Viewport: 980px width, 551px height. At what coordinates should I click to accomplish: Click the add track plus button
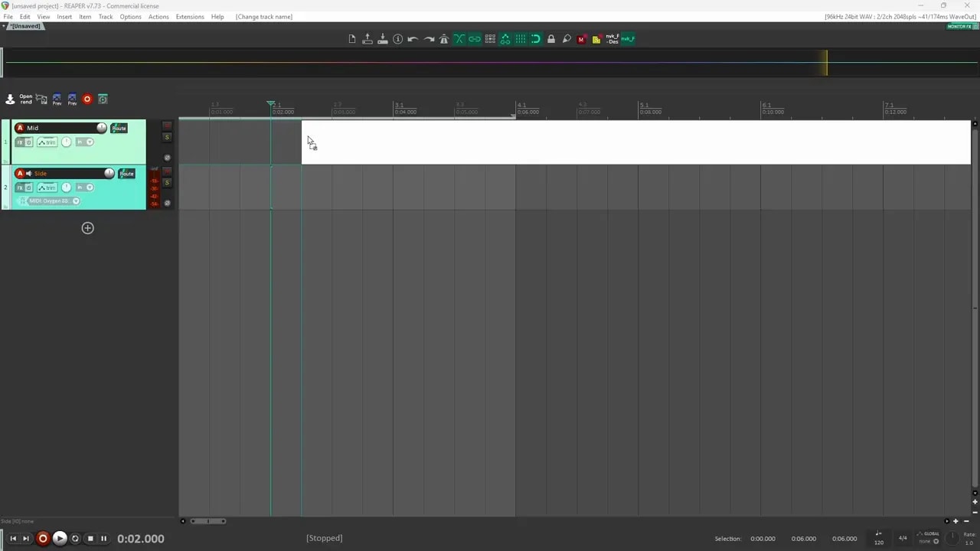(x=87, y=228)
